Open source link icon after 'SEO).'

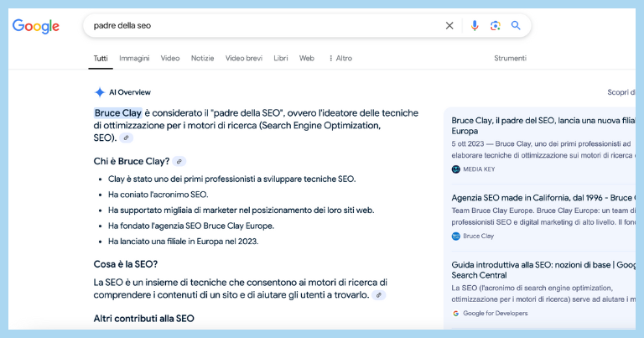pos(126,138)
